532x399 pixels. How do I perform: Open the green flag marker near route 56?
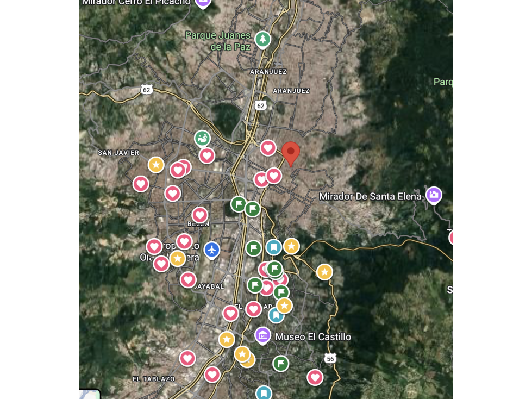coord(281,364)
